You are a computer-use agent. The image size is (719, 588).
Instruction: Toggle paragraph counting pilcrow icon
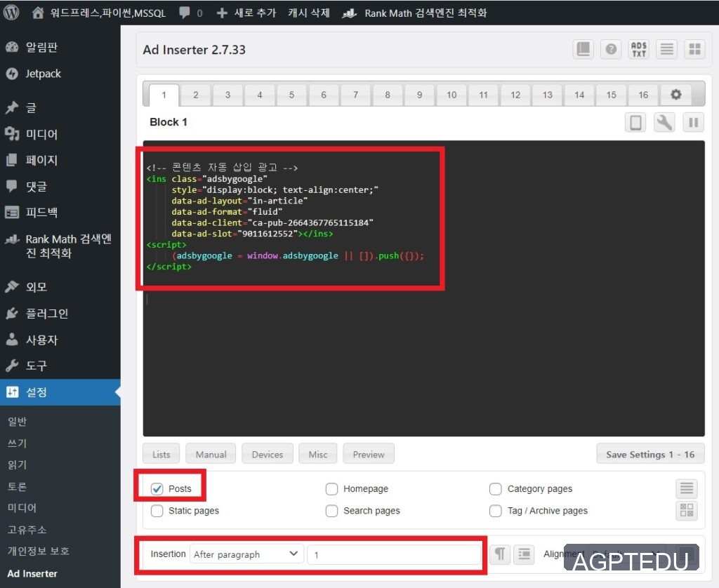500,554
